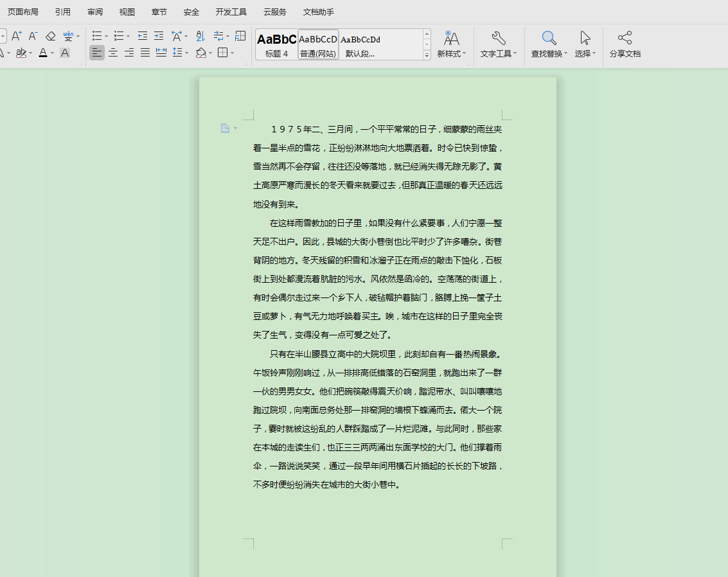
Task: Click the distributed alignment icon
Action: pyautogui.click(x=161, y=53)
